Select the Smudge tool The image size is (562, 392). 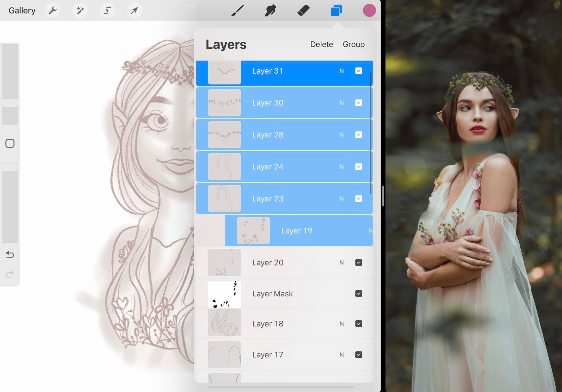pos(270,11)
